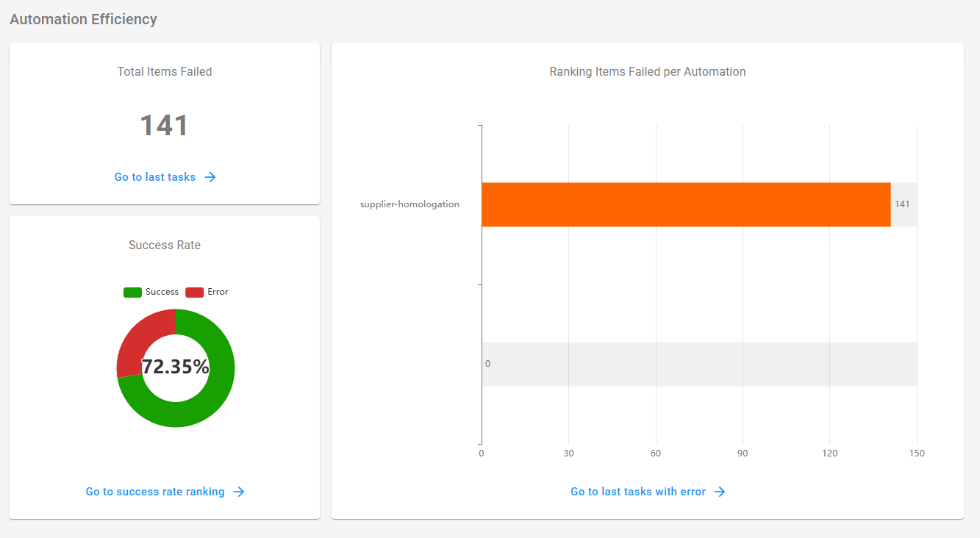Click the "Automation Efficiency" heading

tap(83, 19)
